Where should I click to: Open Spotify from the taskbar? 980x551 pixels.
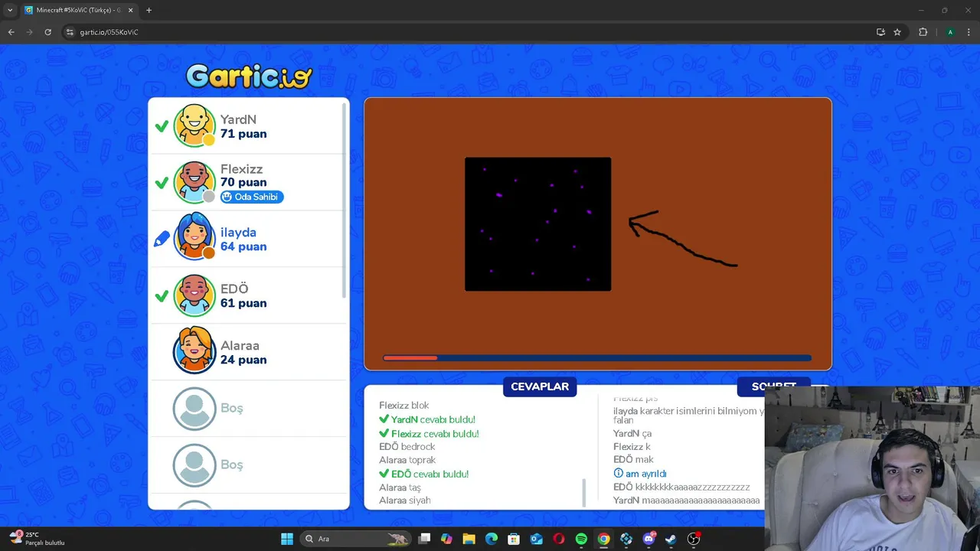(x=581, y=539)
